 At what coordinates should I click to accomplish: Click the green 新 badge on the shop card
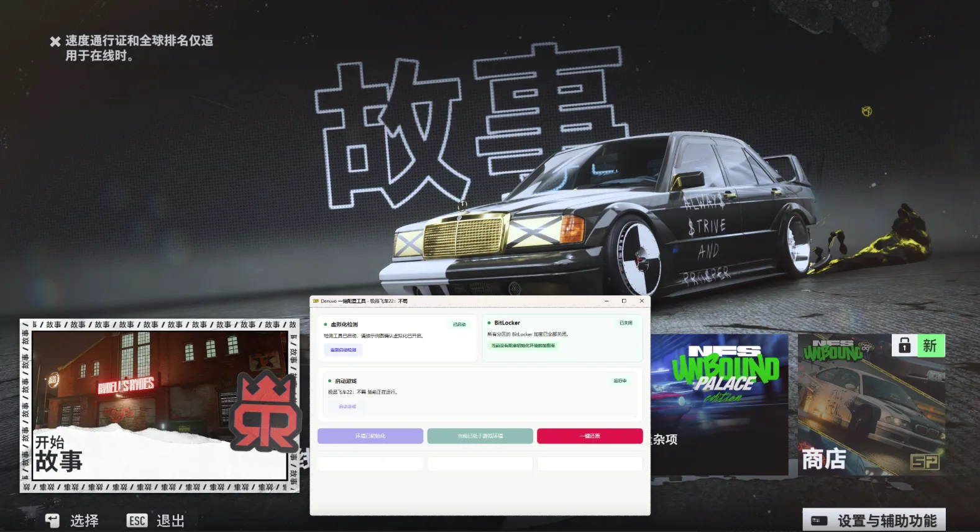pyautogui.click(x=931, y=346)
